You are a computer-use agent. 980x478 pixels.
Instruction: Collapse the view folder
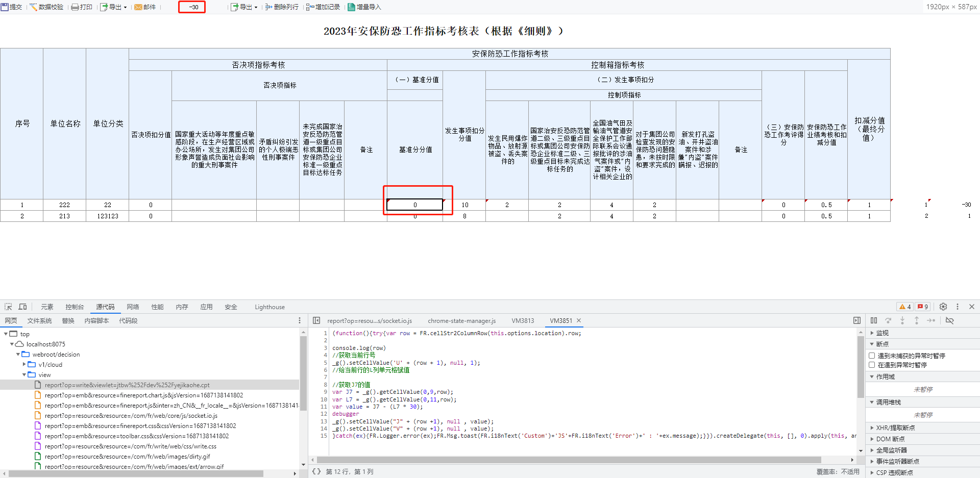(x=24, y=374)
